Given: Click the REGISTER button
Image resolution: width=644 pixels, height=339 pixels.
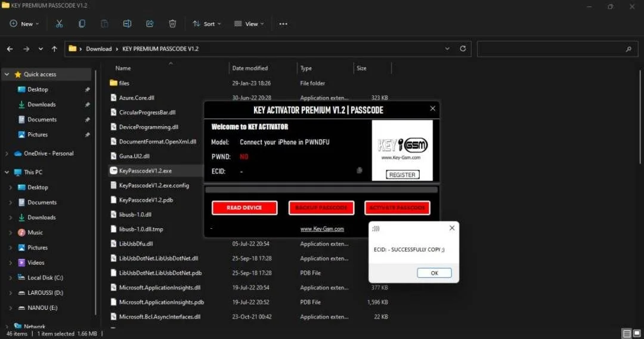Looking at the screenshot, I should tap(402, 175).
